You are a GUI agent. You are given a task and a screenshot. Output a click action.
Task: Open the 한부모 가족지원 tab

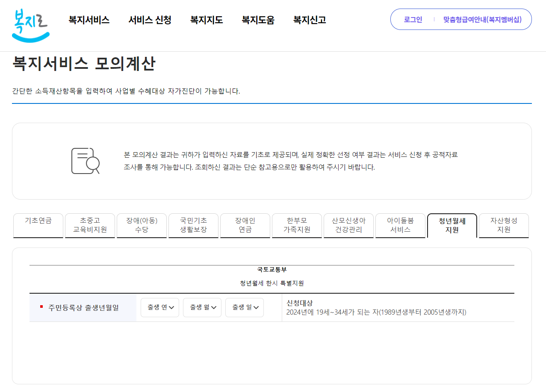point(297,225)
